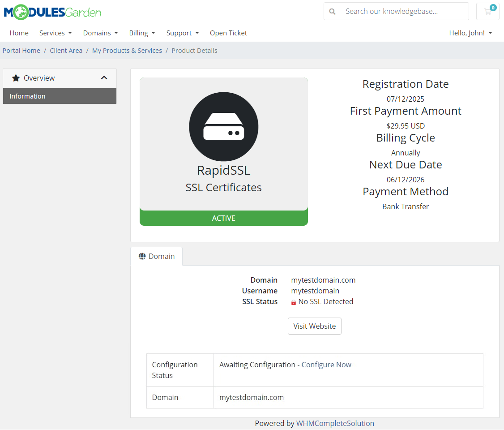504x430 pixels.
Task: Click the red padlock icon near No SSL Detected
Action: [x=294, y=301]
